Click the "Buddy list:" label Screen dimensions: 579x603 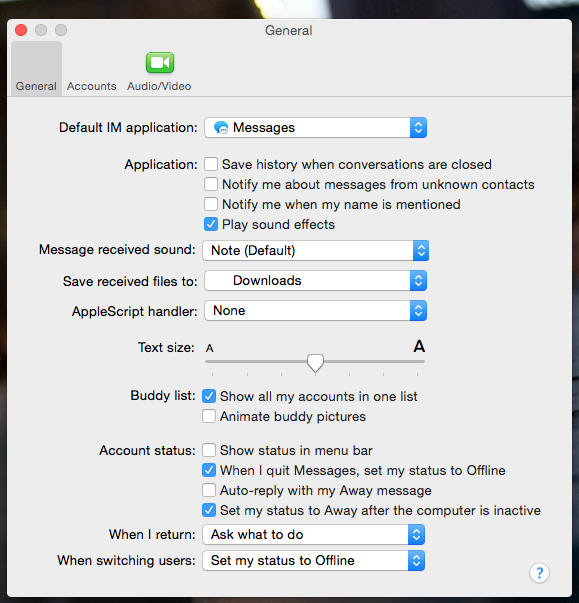[163, 395]
